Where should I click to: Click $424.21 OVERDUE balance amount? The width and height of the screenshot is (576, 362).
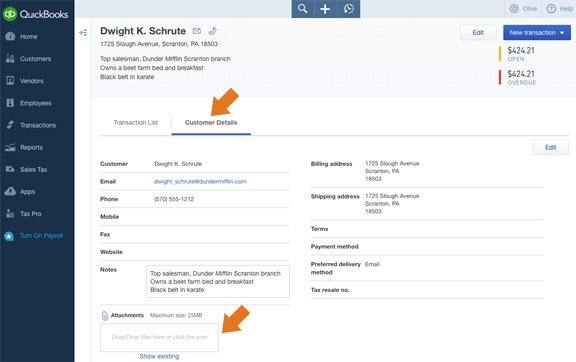(x=521, y=74)
